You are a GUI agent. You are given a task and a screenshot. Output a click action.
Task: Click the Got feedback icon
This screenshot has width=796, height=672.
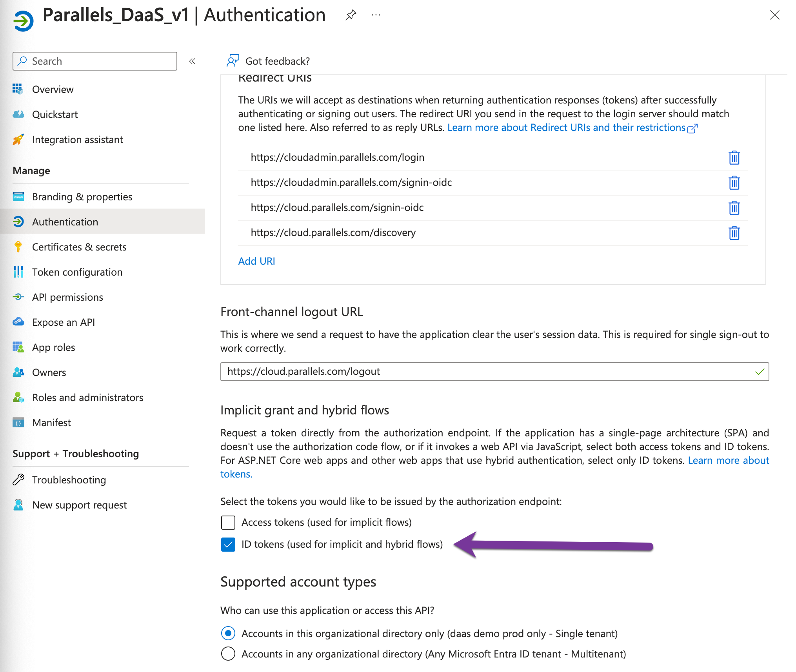click(233, 61)
